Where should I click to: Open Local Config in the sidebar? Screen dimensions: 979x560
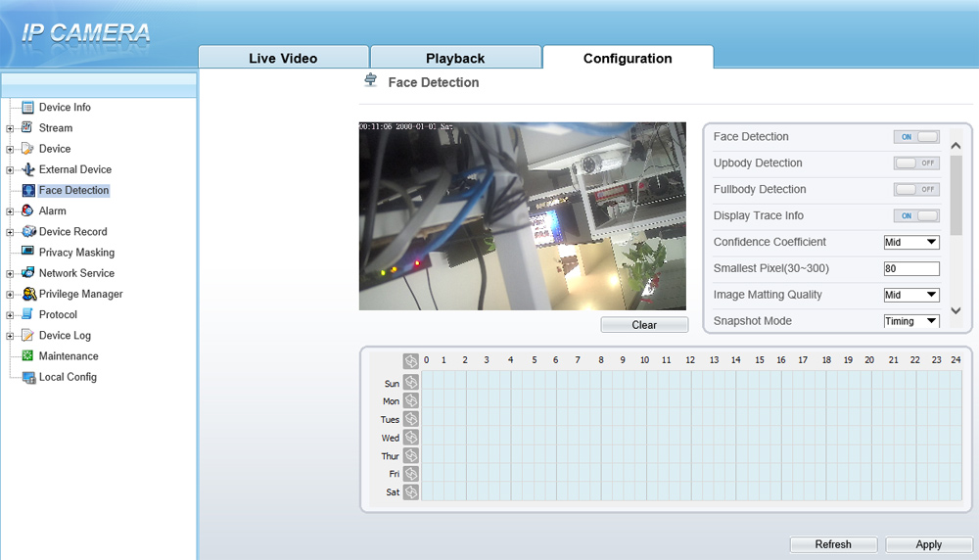coord(68,377)
